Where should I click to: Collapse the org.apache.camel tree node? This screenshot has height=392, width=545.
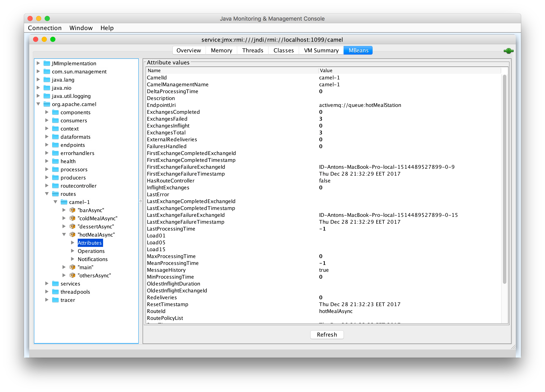(x=38, y=104)
